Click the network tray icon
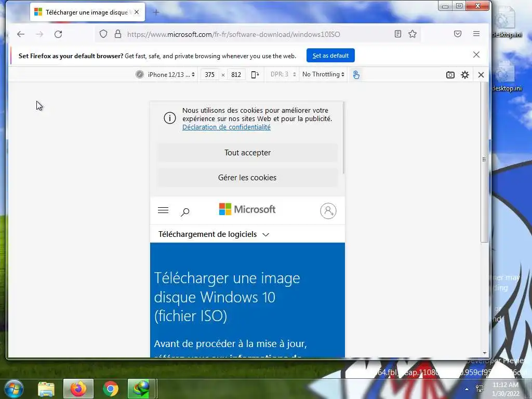 tap(480, 389)
